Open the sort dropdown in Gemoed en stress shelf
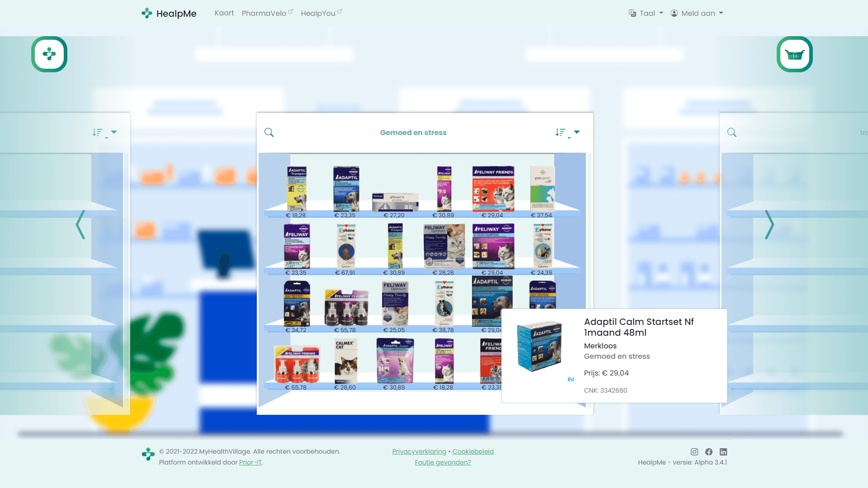The image size is (868, 488). [567, 132]
